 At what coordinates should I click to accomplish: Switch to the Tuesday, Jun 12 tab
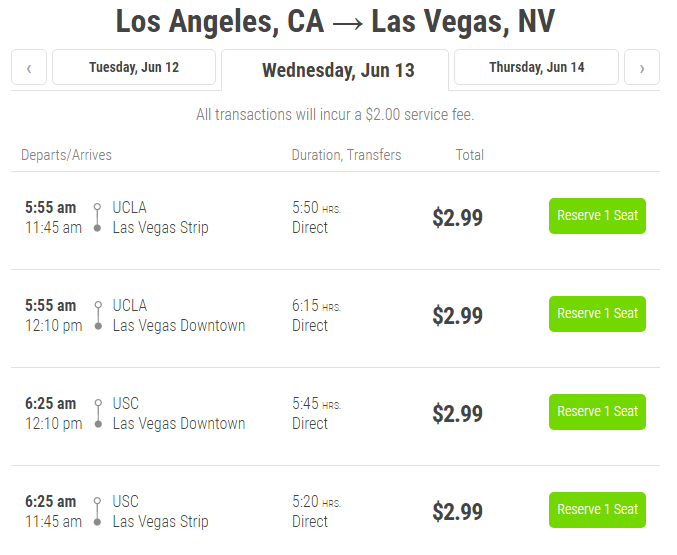pyautogui.click(x=134, y=68)
